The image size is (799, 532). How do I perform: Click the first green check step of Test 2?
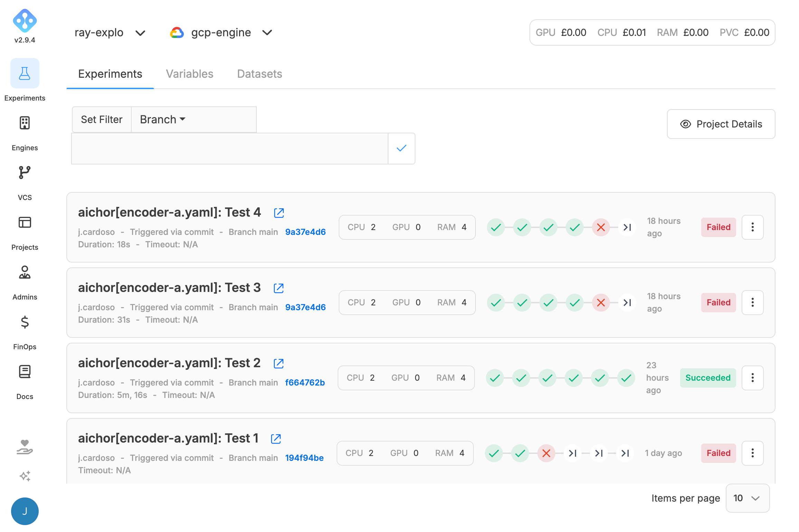point(495,378)
